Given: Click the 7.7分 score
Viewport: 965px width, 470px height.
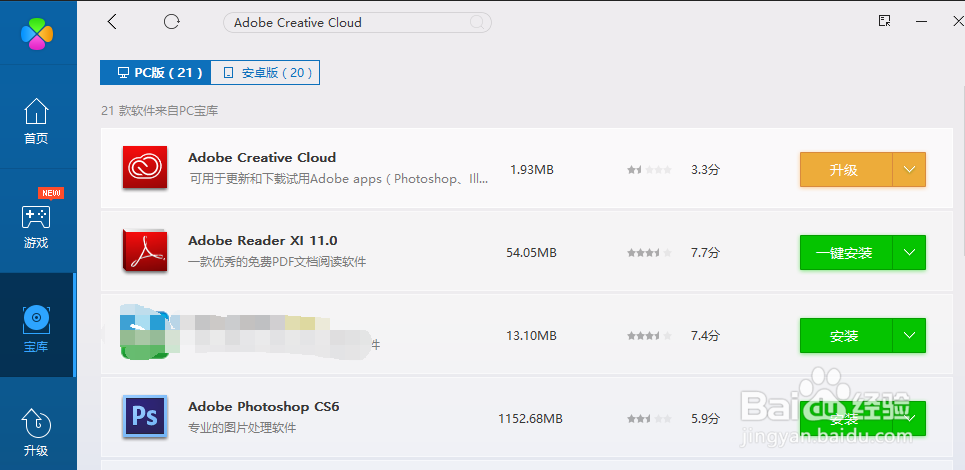Looking at the screenshot, I should [x=705, y=253].
